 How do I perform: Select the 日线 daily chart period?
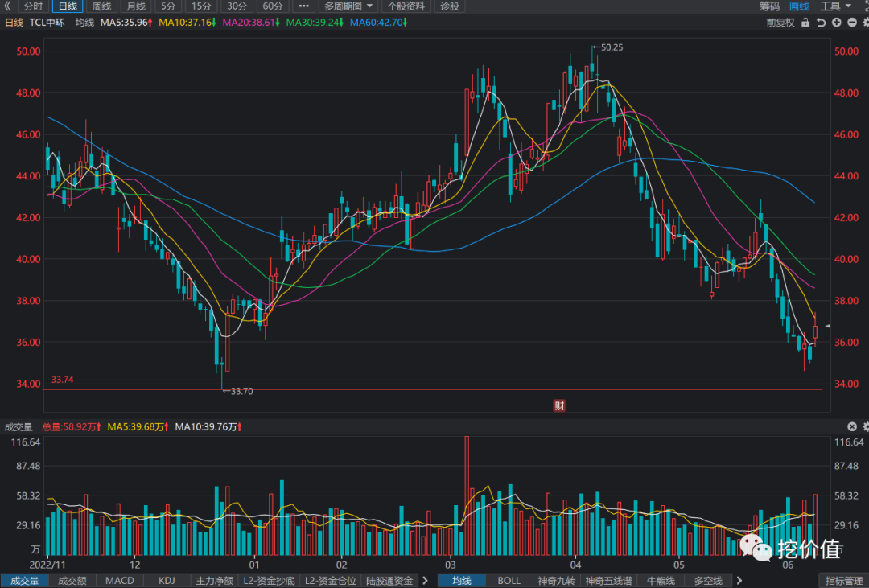coord(68,6)
